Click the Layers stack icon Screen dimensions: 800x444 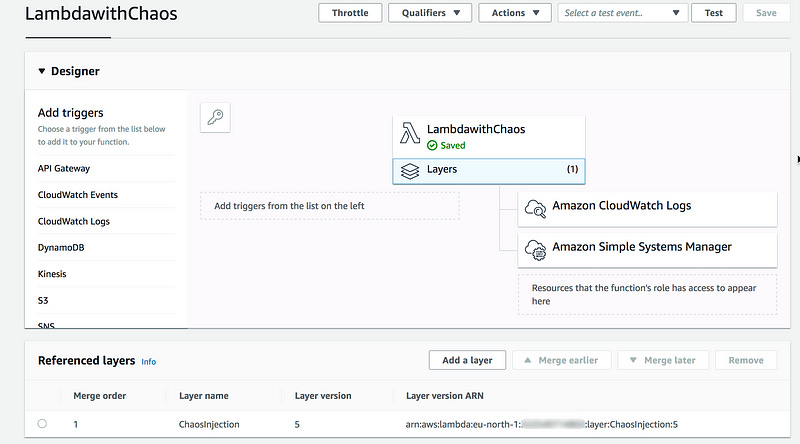[x=410, y=171]
